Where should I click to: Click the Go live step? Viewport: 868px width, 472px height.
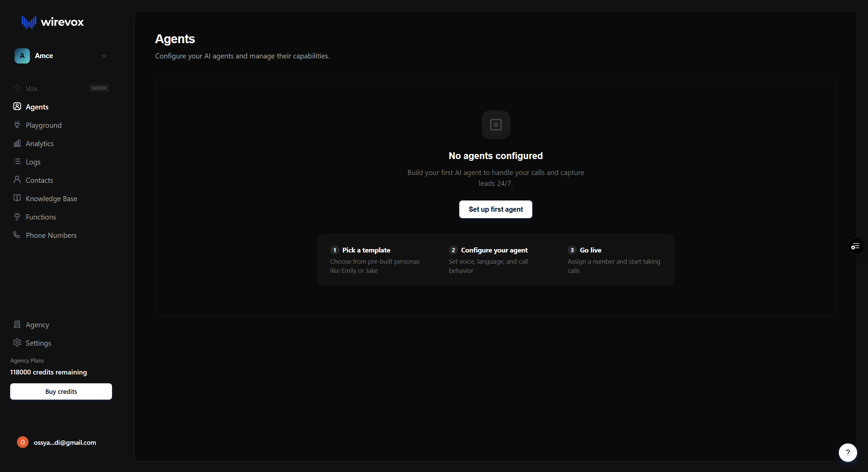[614, 260]
